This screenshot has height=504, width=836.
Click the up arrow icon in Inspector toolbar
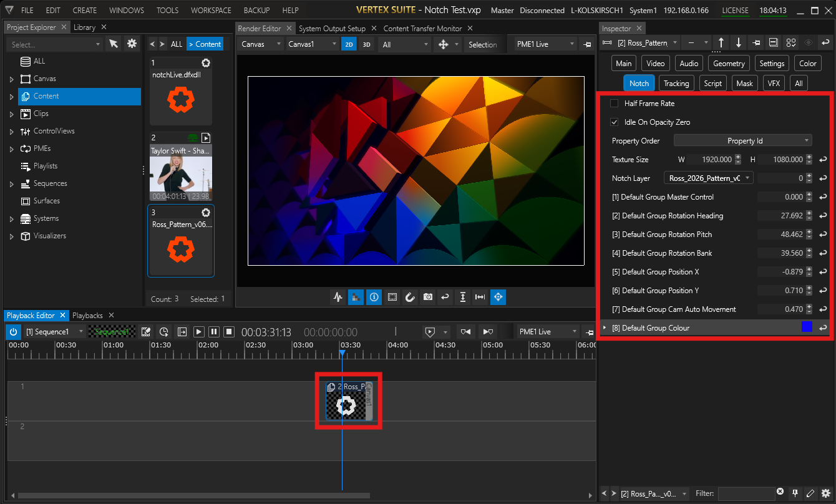pos(721,43)
